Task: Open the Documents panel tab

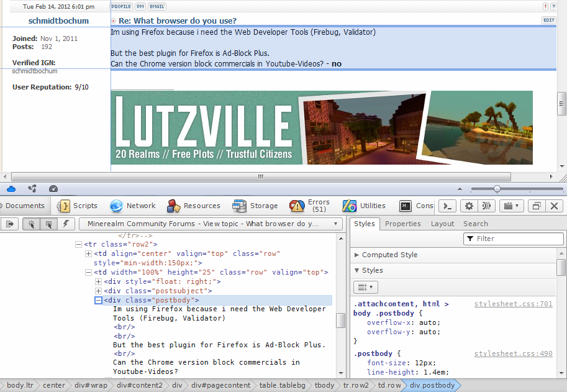Action: coord(25,206)
